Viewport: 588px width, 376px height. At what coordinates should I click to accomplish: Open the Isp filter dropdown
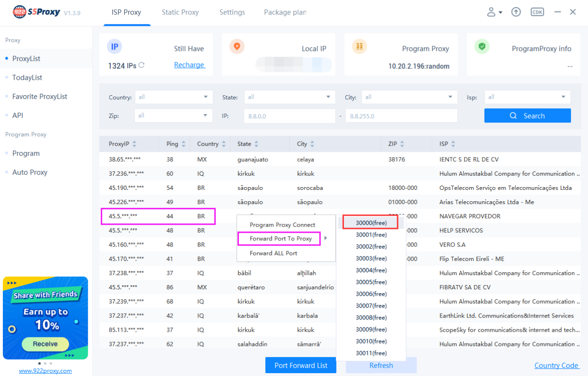click(x=527, y=97)
